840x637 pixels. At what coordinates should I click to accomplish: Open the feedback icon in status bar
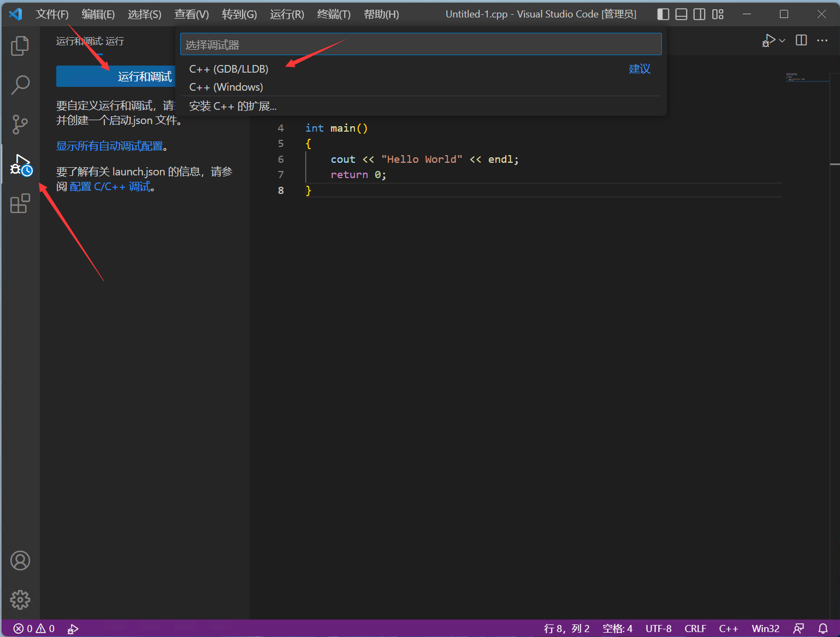pos(798,629)
